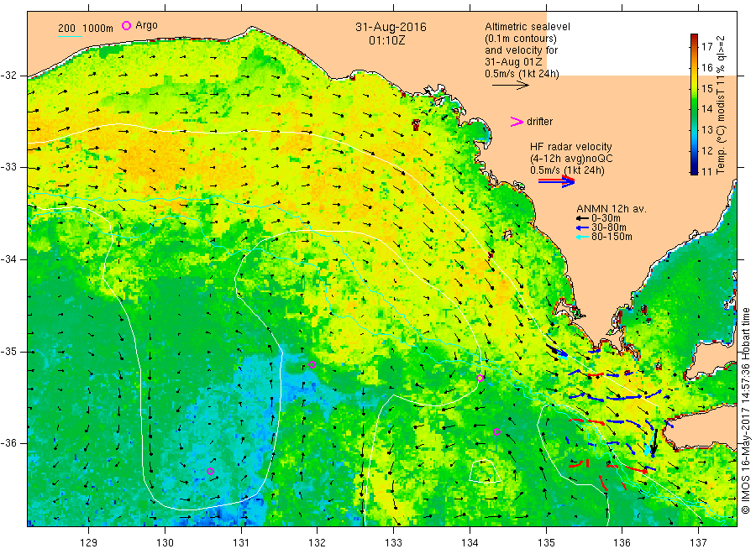The image size is (756, 554).
Task: Click the '11' color bar tick label
Action: pyautogui.click(x=706, y=171)
